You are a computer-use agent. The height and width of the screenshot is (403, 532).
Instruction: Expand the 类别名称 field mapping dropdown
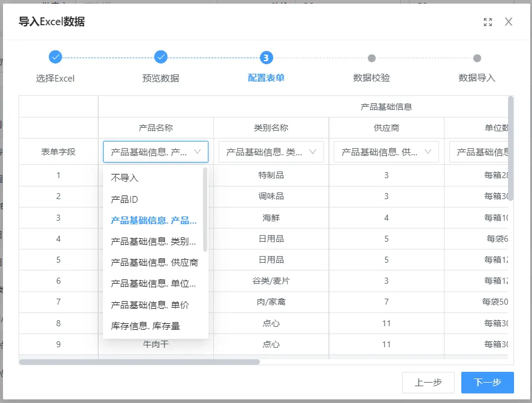tap(271, 152)
